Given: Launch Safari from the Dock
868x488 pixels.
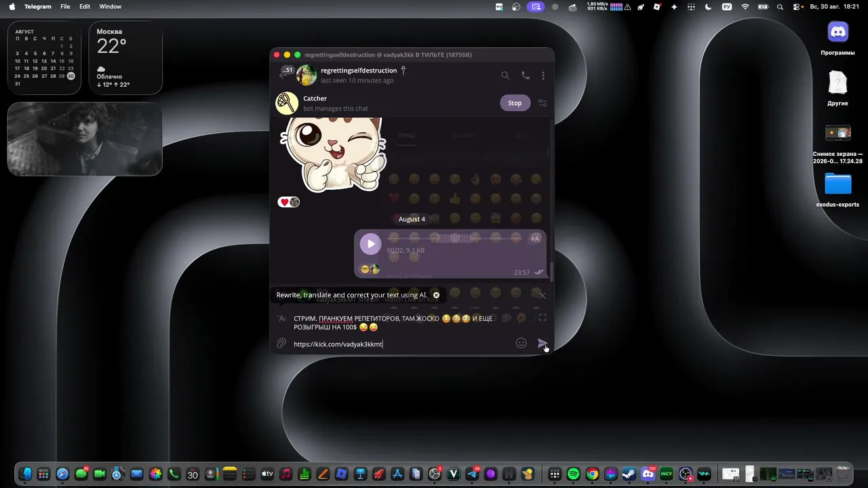Looking at the screenshot, I should point(62,474).
